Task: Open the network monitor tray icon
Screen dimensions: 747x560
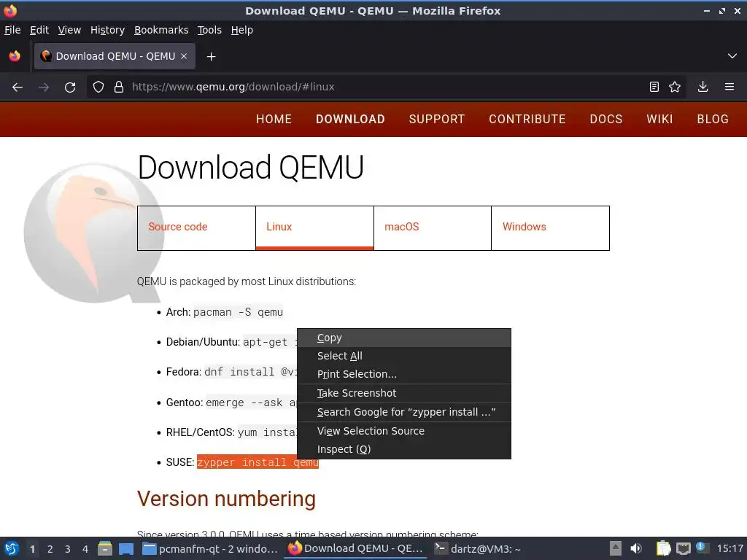Action: point(683,548)
